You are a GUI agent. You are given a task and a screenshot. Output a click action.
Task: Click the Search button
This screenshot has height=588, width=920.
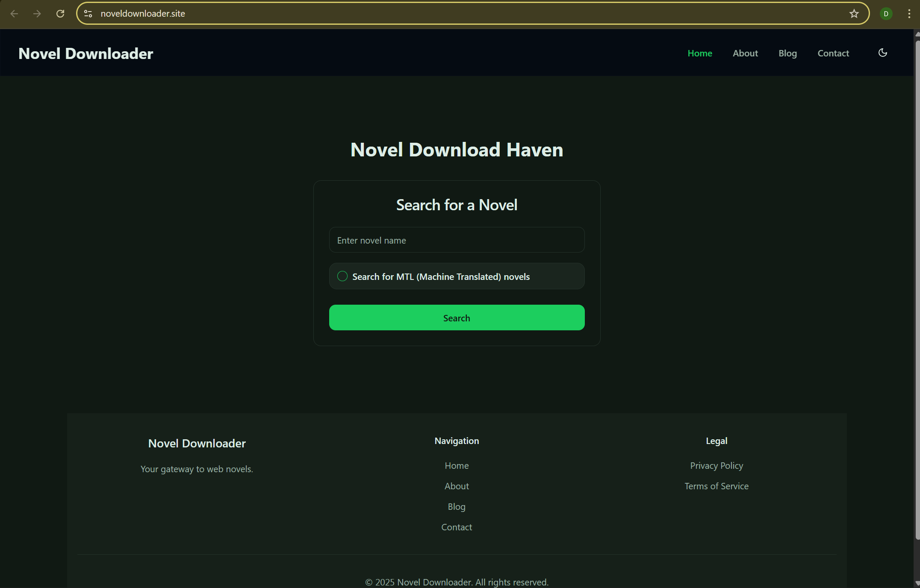pos(457,318)
